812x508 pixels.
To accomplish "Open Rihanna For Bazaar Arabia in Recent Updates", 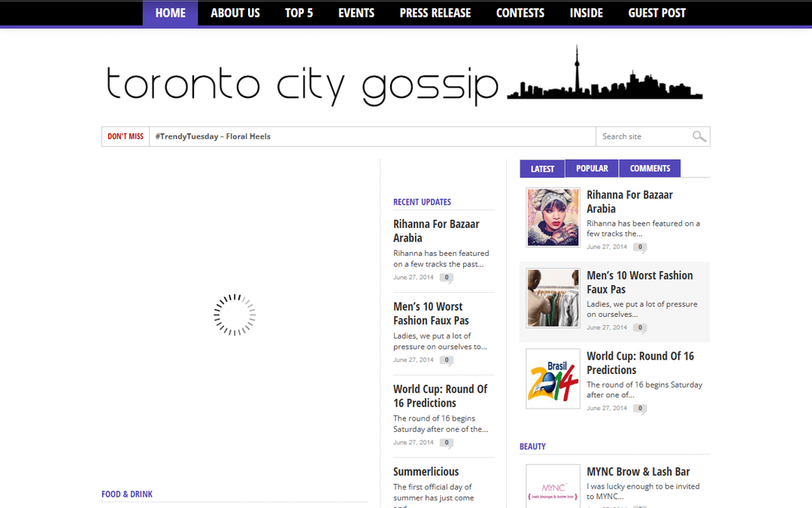I will (x=436, y=231).
